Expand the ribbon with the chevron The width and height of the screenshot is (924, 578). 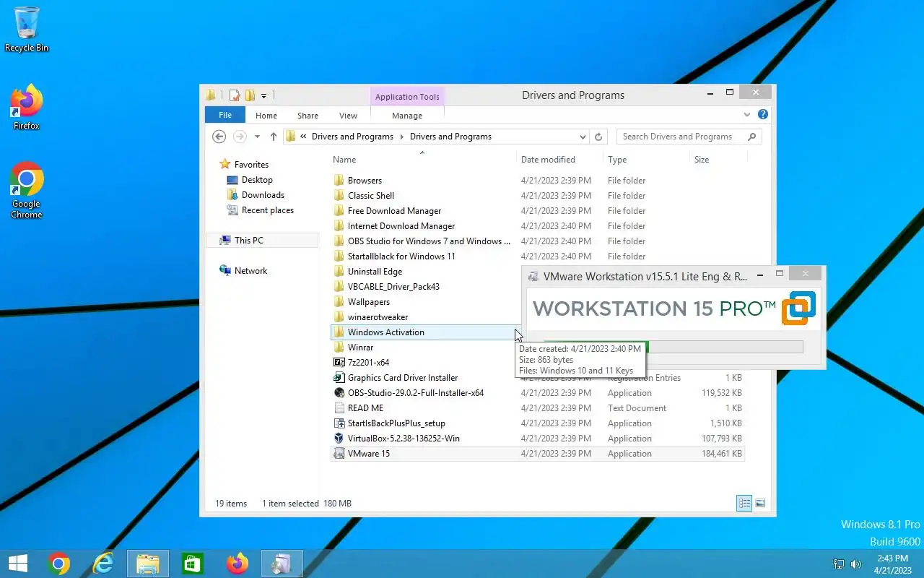(747, 114)
